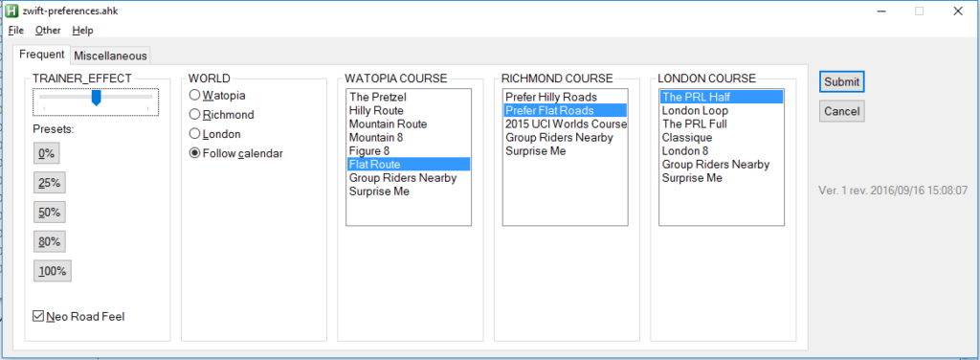The image size is (980, 360).
Task: Set trainer effect preset to 0%
Action: [47, 153]
